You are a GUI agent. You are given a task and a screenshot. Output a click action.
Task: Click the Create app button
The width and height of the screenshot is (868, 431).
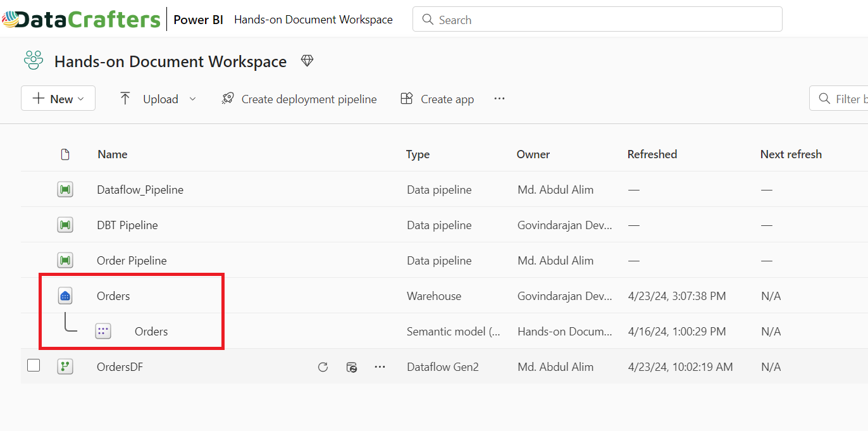(x=437, y=99)
